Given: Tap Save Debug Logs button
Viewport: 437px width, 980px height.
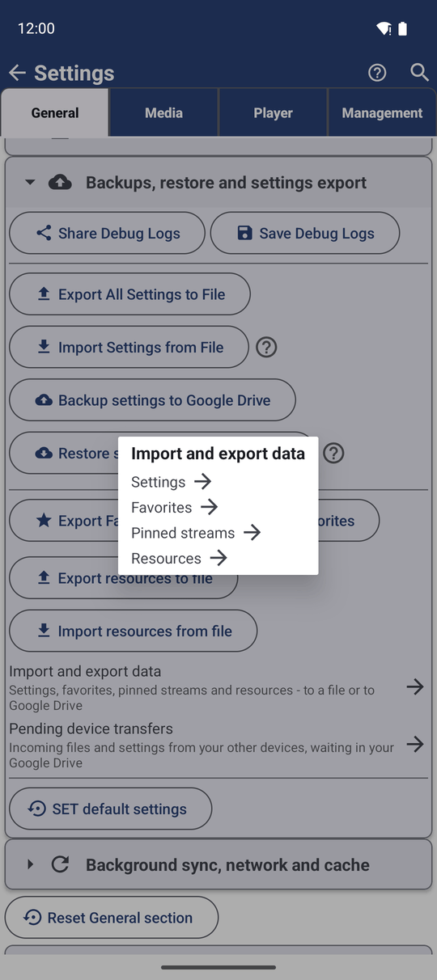Looking at the screenshot, I should 305,234.
